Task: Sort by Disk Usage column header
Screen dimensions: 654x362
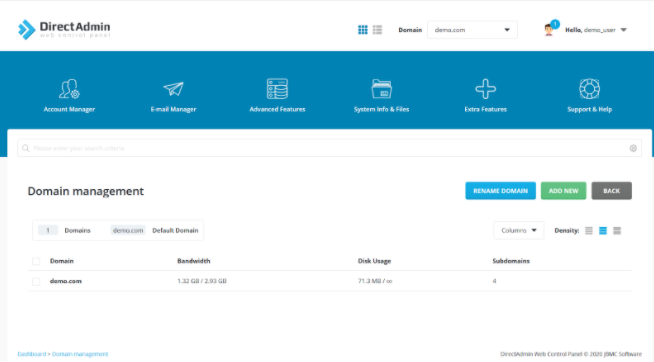Action: point(374,261)
